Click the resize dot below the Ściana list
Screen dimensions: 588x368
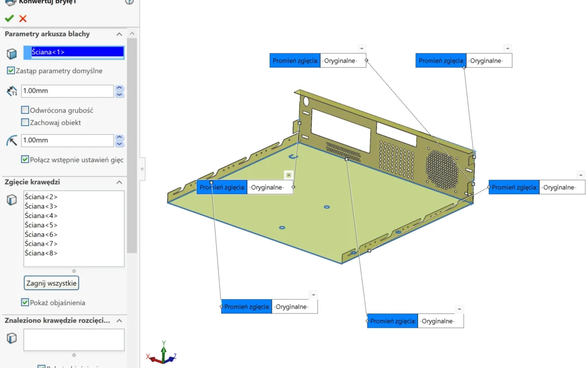tap(74, 271)
